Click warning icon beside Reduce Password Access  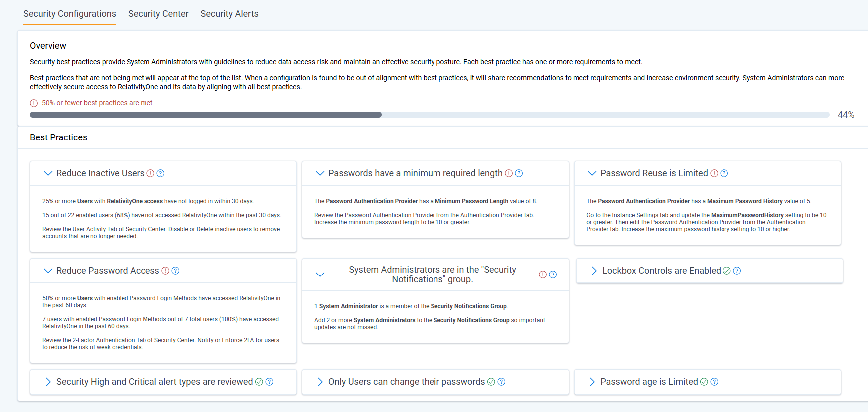[165, 271]
